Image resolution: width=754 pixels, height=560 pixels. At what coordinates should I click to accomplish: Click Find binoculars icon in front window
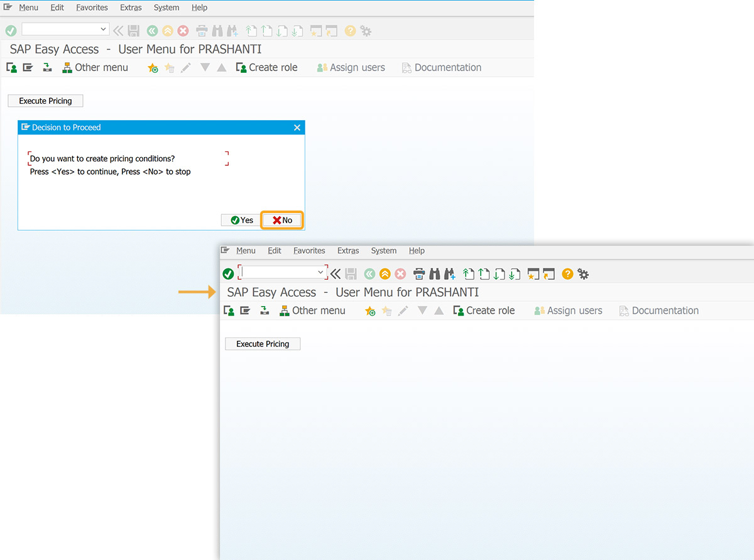(435, 273)
